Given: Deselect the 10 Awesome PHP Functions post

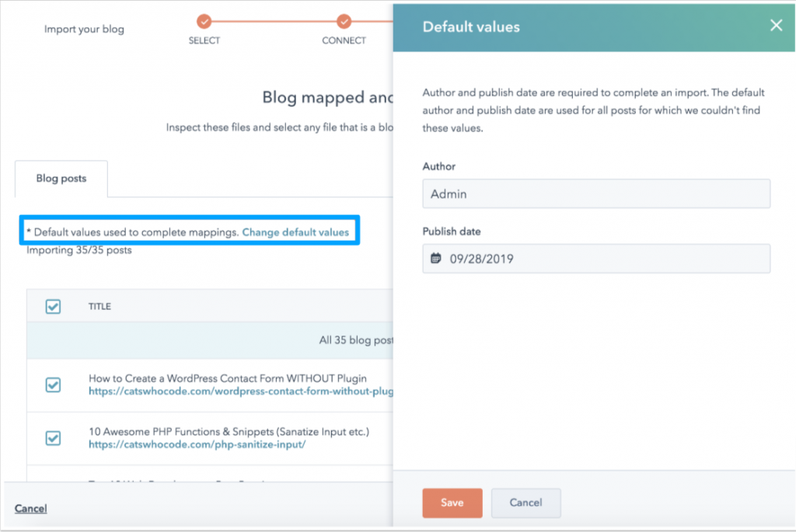Looking at the screenshot, I should pyautogui.click(x=53, y=437).
